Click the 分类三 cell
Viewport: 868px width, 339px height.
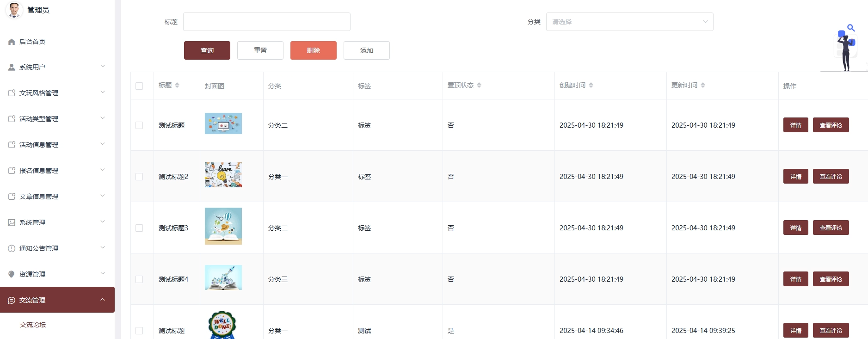(278, 279)
